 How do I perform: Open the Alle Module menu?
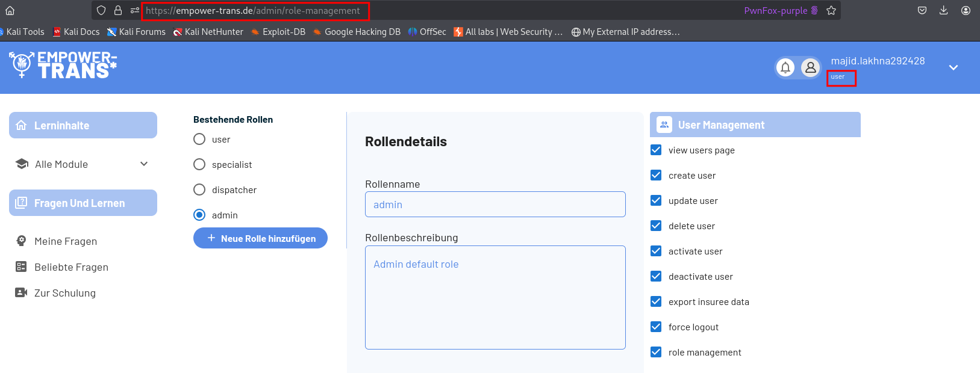(x=83, y=164)
